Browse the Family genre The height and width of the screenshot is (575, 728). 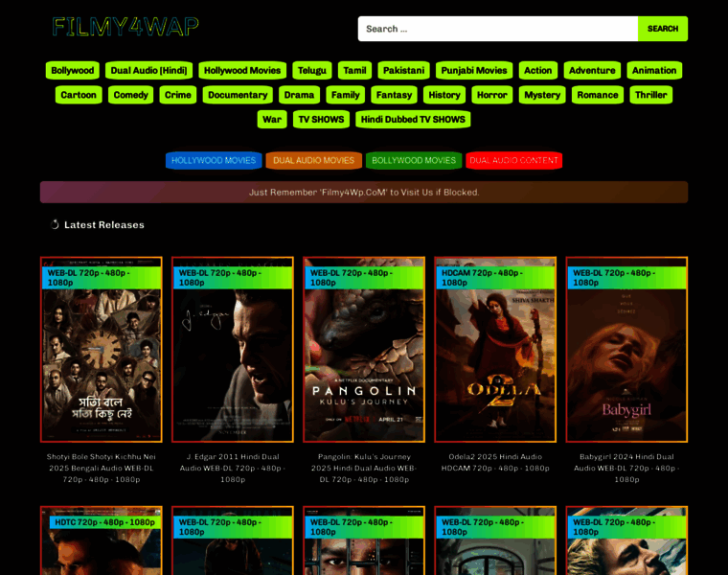coord(346,95)
